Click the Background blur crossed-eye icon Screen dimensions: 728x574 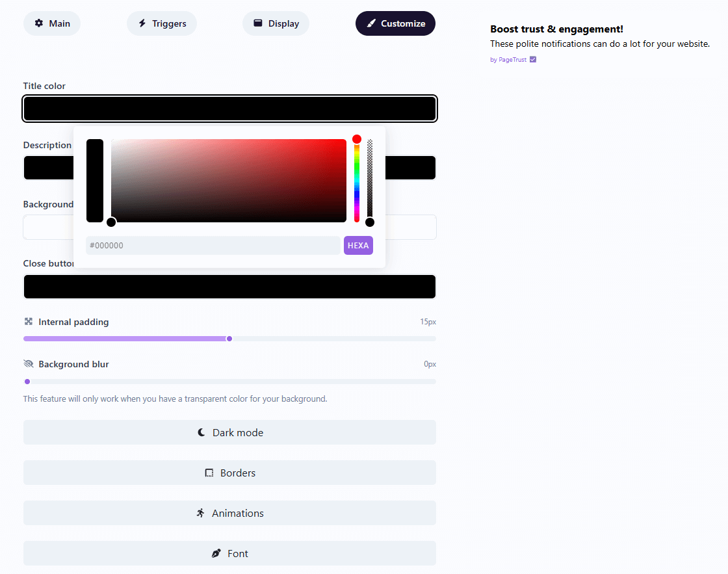point(29,364)
